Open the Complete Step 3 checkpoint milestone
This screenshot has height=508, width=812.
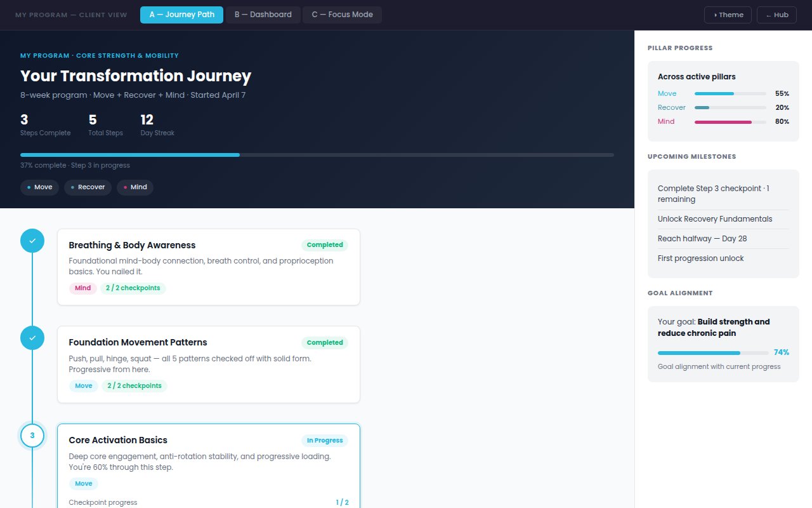tap(723, 194)
